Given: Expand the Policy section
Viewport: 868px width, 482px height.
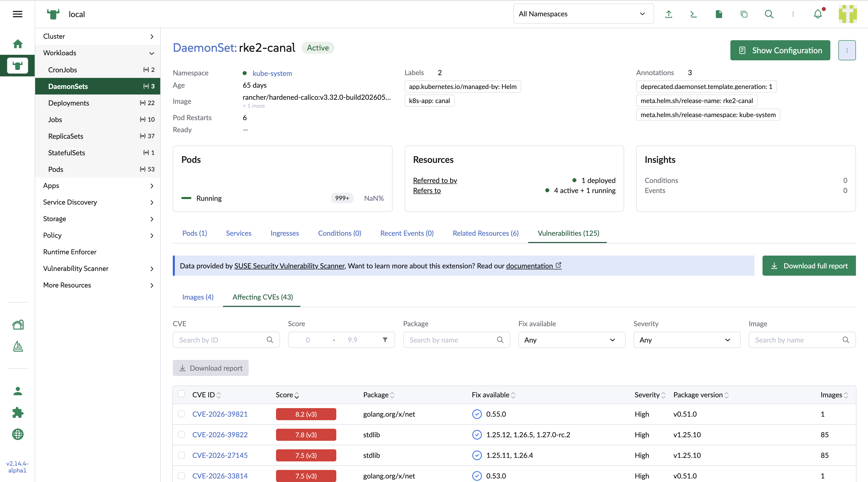Looking at the screenshot, I should (98, 235).
